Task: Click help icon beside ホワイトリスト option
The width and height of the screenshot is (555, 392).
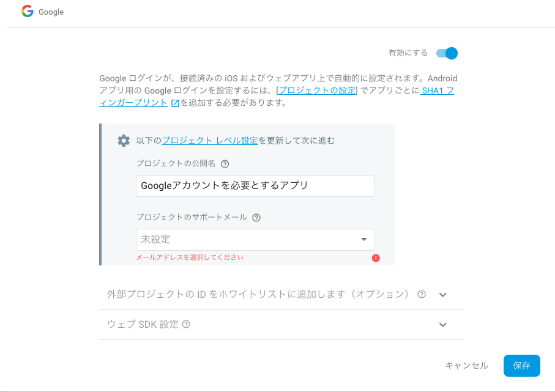Action: click(422, 294)
